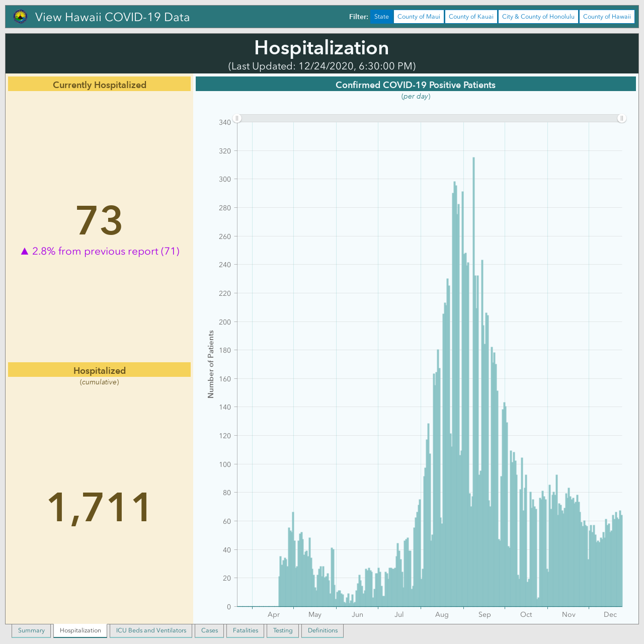Filter data by County of Hawaii
The width and height of the screenshot is (644, 644).
click(x=607, y=17)
